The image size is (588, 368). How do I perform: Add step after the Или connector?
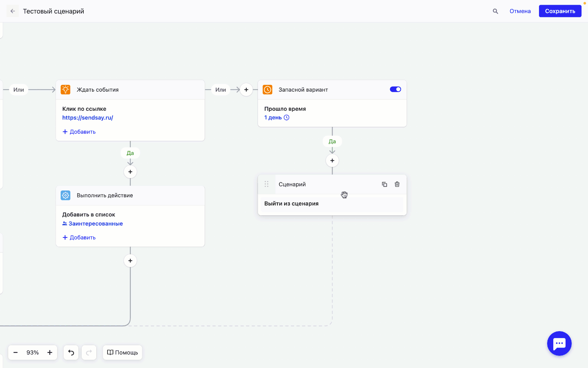(246, 90)
